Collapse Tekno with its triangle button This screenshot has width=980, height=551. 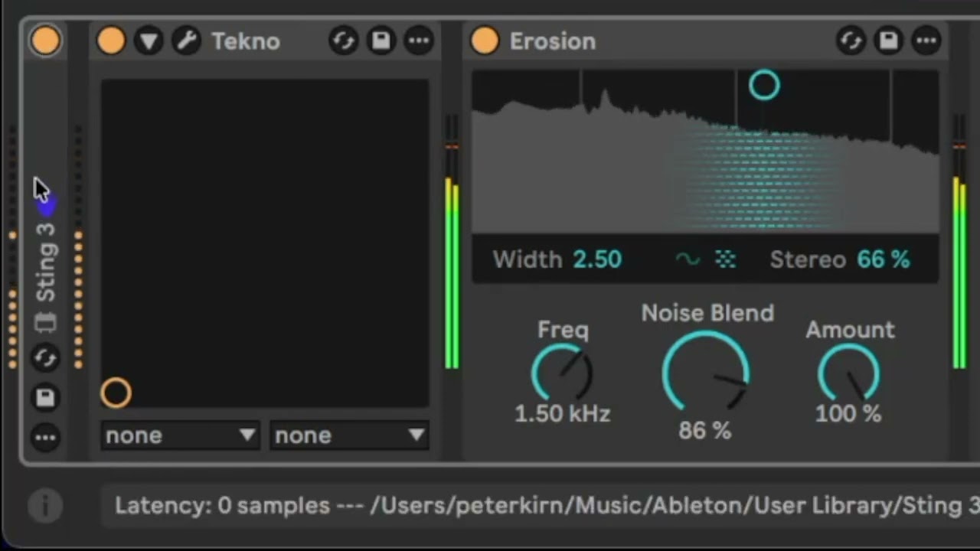149,41
